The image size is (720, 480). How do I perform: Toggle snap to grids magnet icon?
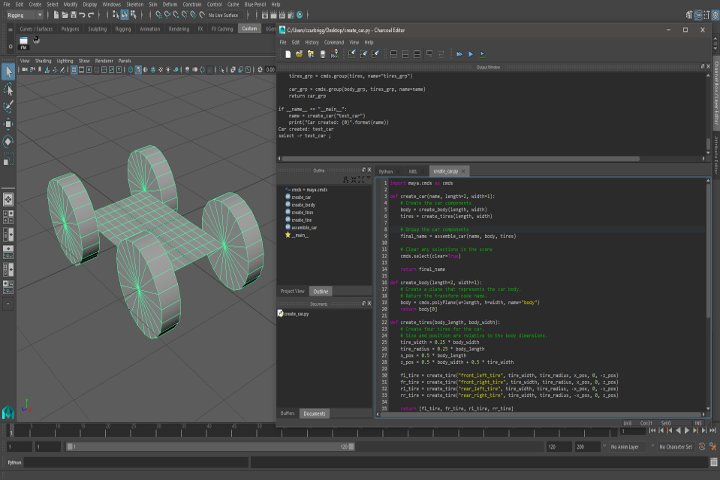(158, 15)
